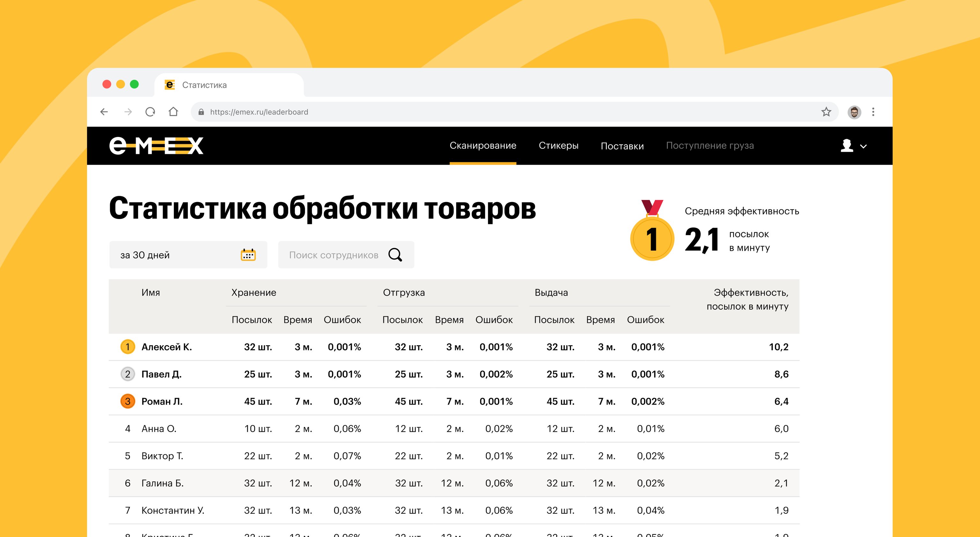Click the Emex favicon in tab
The height and width of the screenshot is (537, 980).
coord(170,85)
